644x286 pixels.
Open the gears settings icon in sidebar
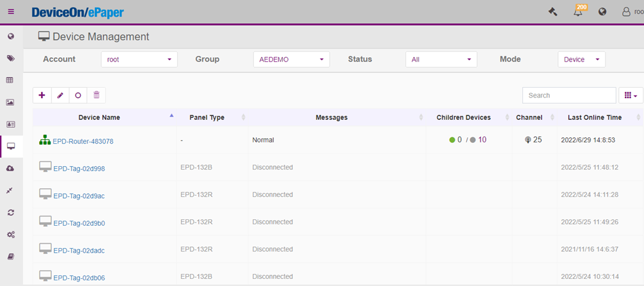pyautogui.click(x=11, y=235)
